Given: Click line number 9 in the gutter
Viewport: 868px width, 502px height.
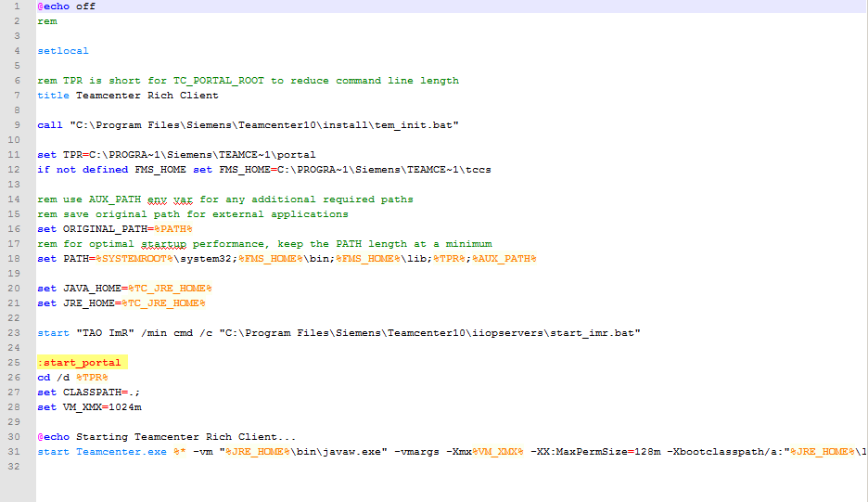Looking at the screenshot, I should [18, 125].
